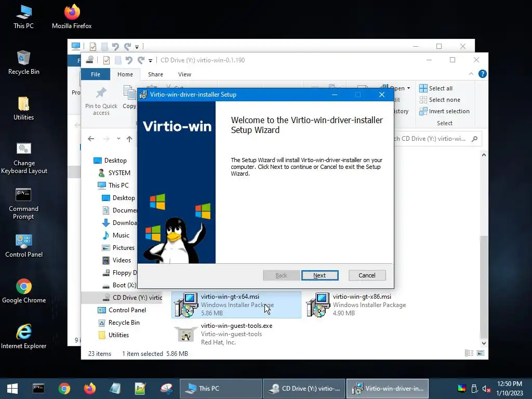Open Chrome from the taskbar
This screenshot has height=399, width=532.
pos(64,389)
